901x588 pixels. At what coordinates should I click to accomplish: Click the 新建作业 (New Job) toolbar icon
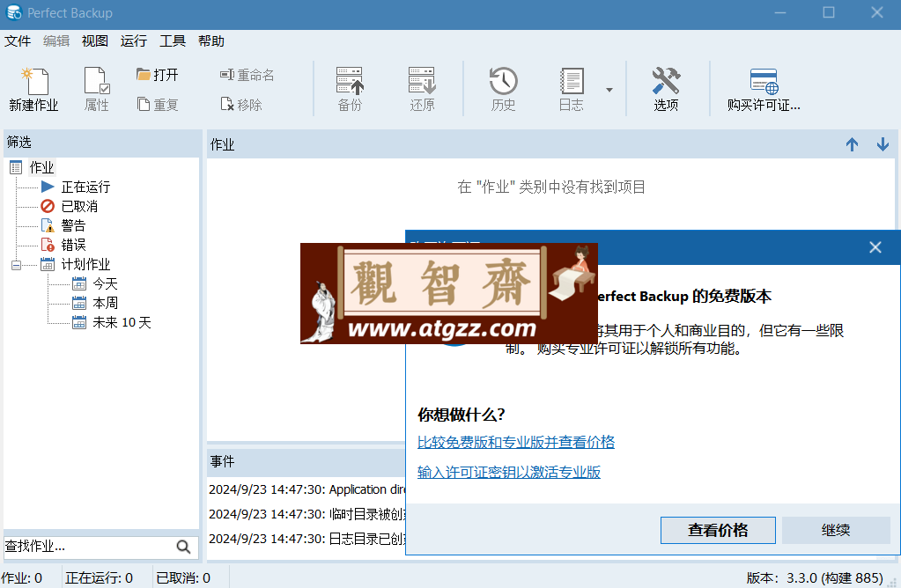pyautogui.click(x=33, y=89)
